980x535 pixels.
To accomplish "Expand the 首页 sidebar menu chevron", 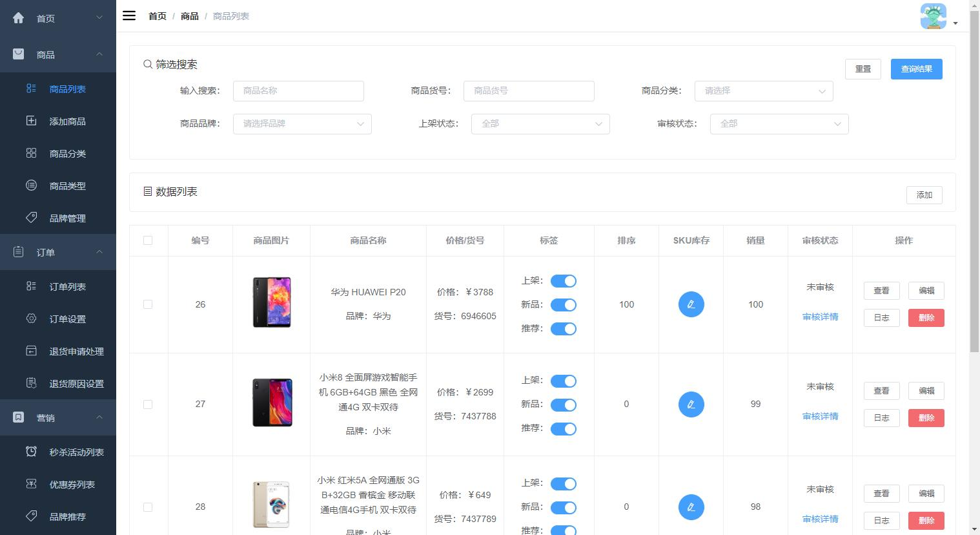I will (x=99, y=17).
